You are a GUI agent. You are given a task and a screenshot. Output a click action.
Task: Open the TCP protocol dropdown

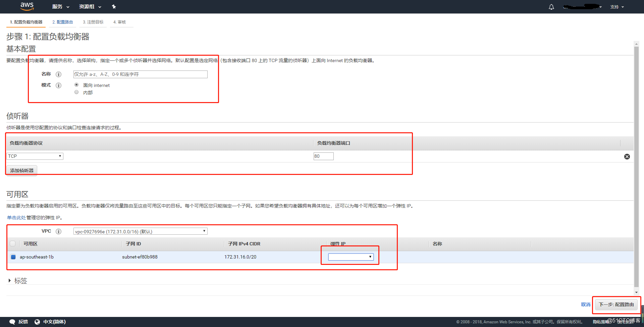(35, 156)
